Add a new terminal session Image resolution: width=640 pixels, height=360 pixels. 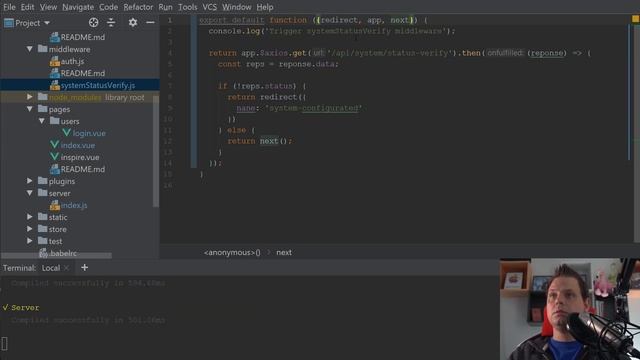pyautogui.click(x=84, y=268)
